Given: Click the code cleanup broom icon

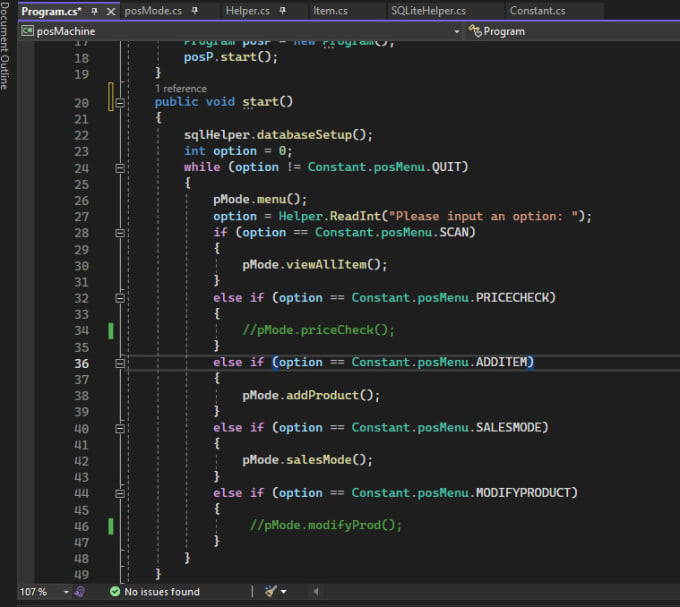Looking at the screenshot, I should click(x=271, y=591).
